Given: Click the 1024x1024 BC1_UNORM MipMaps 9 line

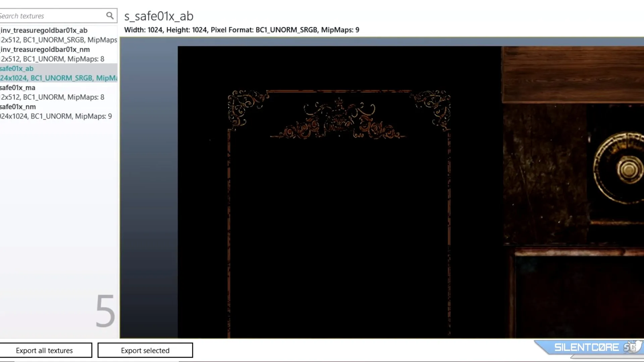Looking at the screenshot, I should (56, 116).
